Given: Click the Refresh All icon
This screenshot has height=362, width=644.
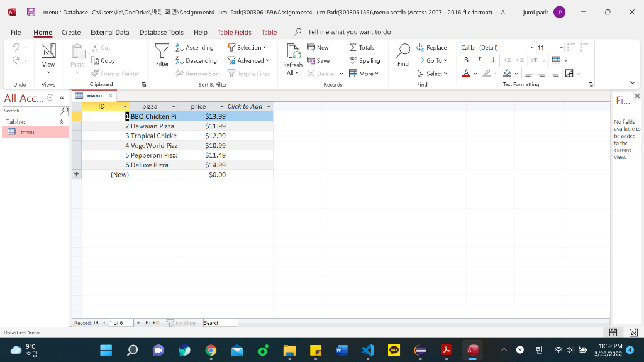Looking at the screenshot, I should pyautogui.click(x=293, y=52).
